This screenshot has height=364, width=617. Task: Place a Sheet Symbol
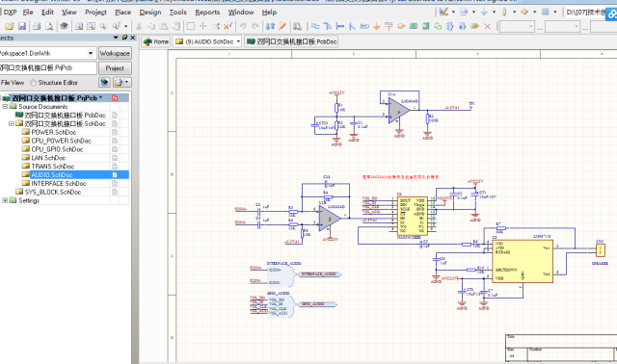414,26
